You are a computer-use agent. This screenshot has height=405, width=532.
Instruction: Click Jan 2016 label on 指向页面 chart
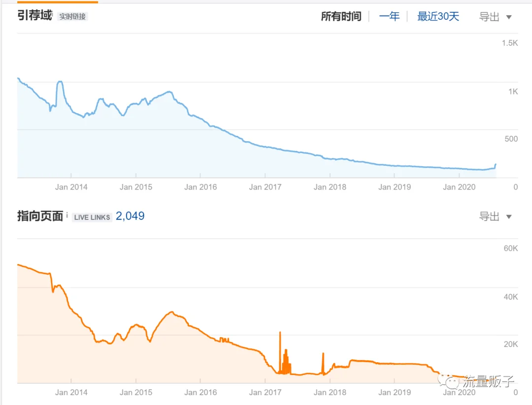[x=200, y=393]
